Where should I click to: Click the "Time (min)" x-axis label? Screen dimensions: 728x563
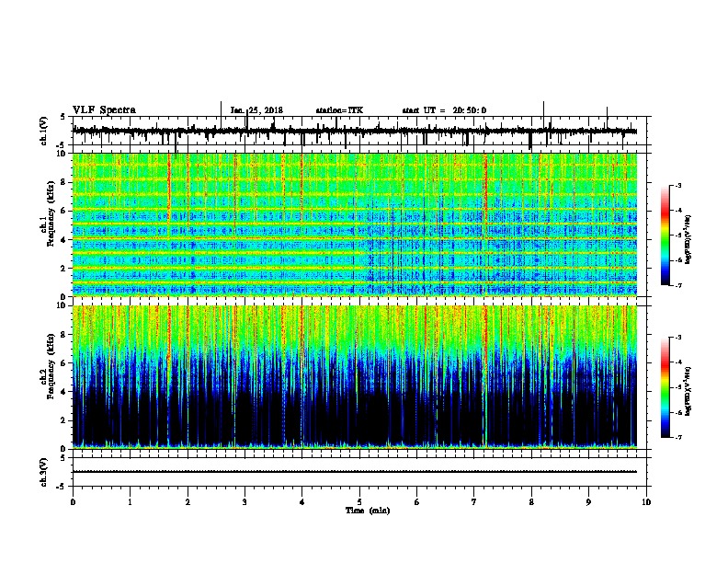368,511
